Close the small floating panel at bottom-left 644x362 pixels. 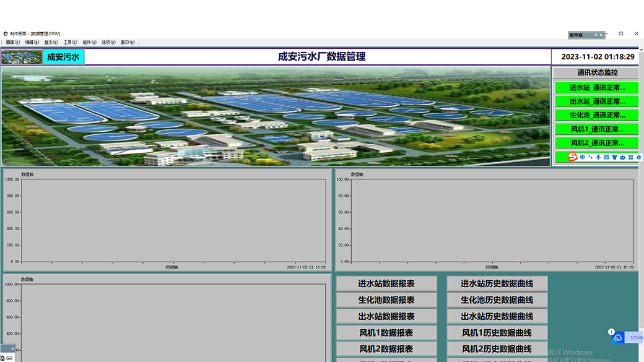(12, 349)
